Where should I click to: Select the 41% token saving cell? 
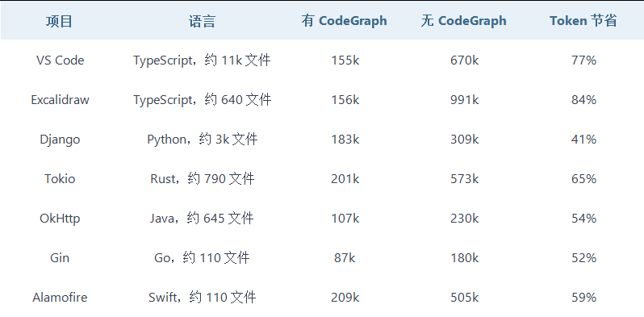(583, 140)
